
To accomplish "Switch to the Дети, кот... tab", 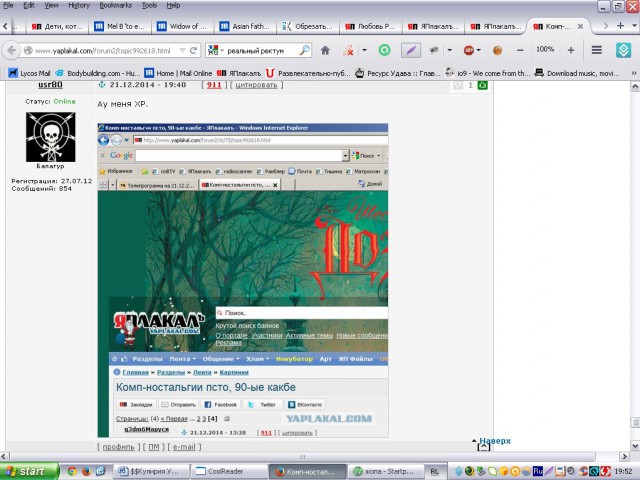I will click(57, 26).
